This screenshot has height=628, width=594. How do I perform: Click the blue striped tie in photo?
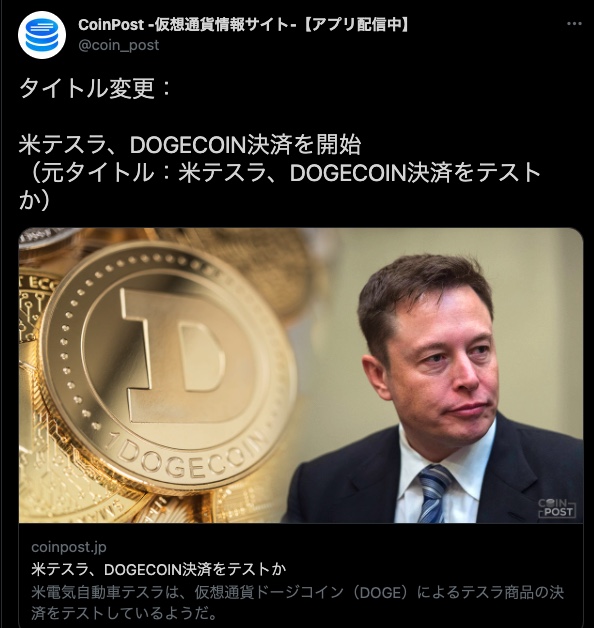coord(433,494)
